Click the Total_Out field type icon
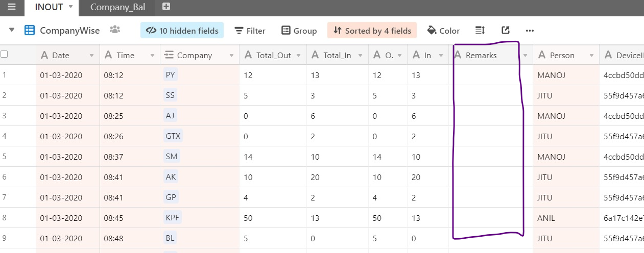Screen dimensions: 644x253 (248, 55)
